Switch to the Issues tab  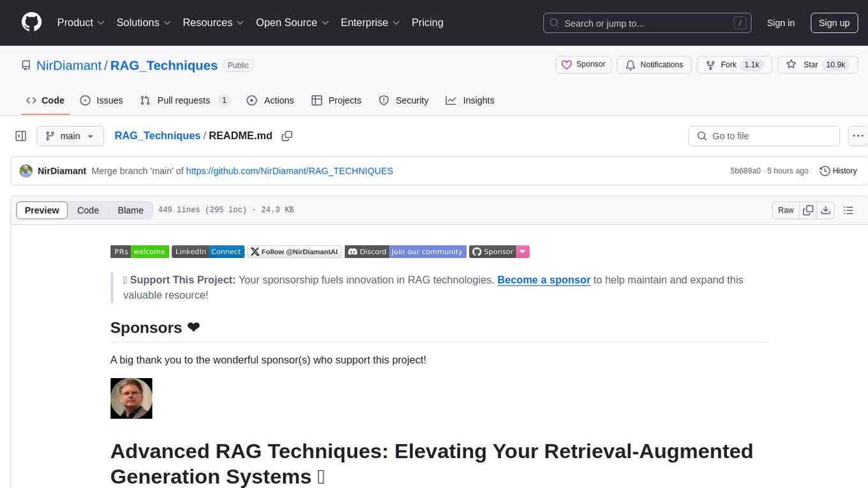(x=101, y=100)
